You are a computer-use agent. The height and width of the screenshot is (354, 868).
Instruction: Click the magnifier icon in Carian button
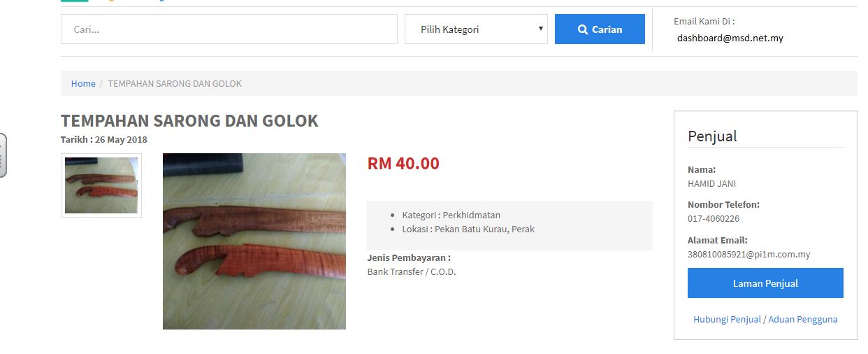583,29
